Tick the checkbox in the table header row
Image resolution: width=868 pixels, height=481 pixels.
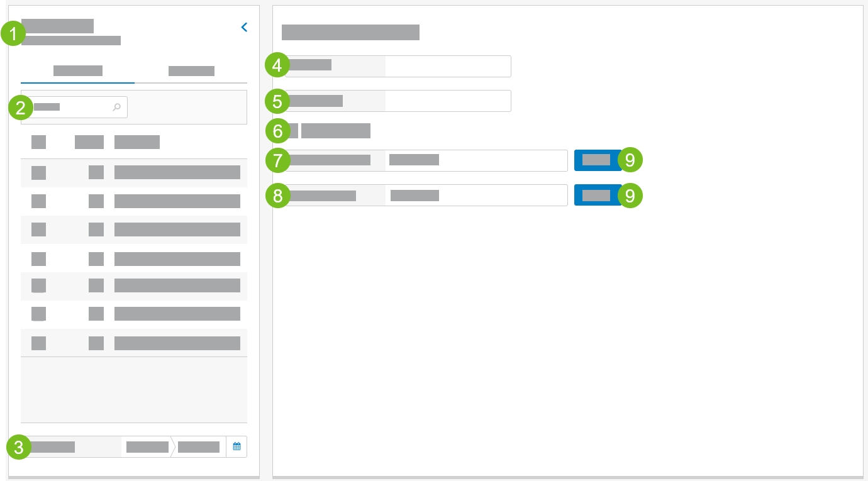(x=38, y=142)
